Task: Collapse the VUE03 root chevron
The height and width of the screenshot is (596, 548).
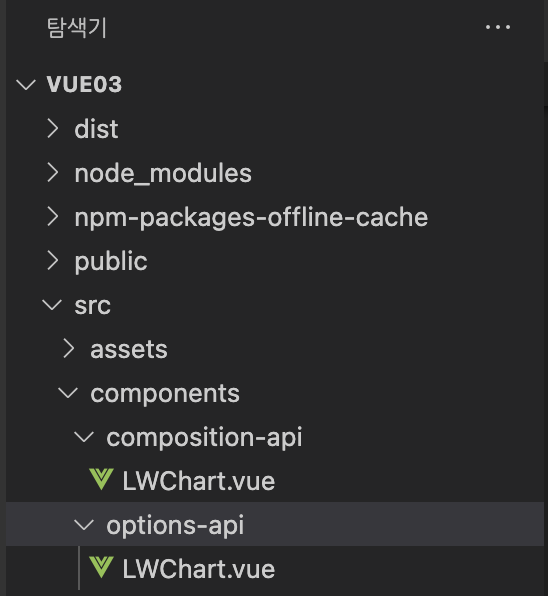Action: 26,84
